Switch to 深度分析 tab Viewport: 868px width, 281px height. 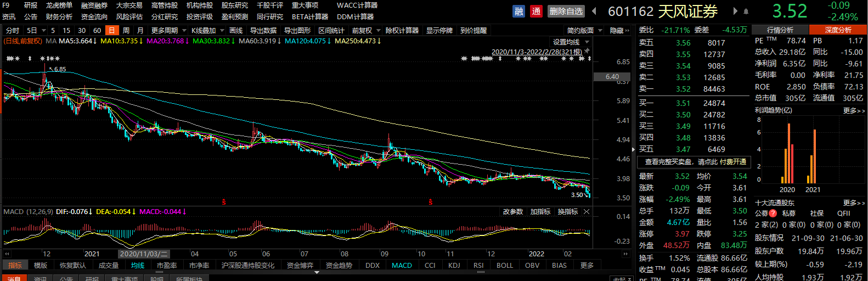click(x=838, y=30)
